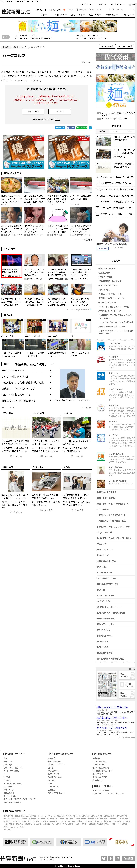Open the 佐賀新聞LiVE footer logo
Screen dimensions: 137x868
pyautogui.click(x=18, y=859)
